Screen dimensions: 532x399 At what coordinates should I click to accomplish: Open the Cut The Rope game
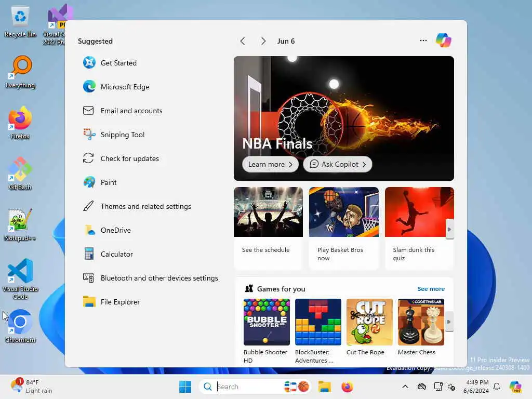(x=369, y=327)
